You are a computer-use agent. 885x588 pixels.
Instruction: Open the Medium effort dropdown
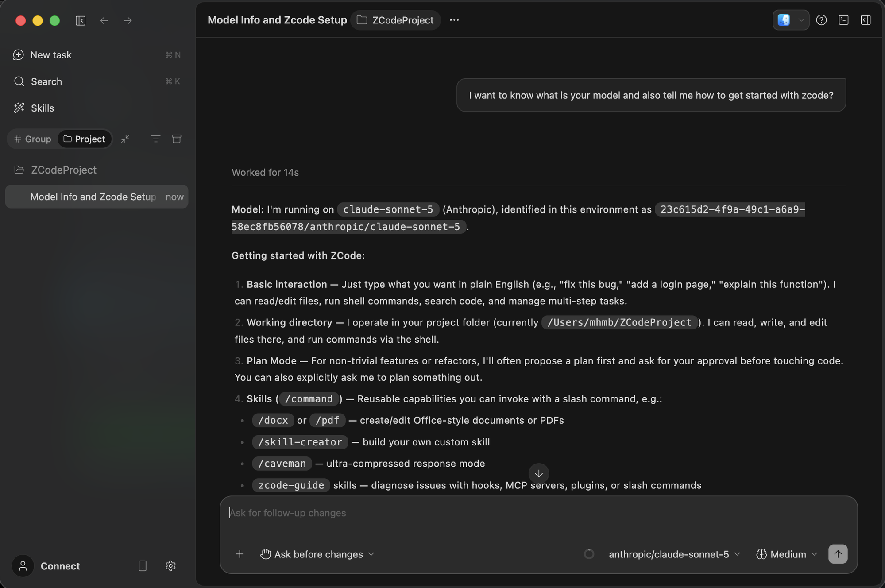pos(787,554)
